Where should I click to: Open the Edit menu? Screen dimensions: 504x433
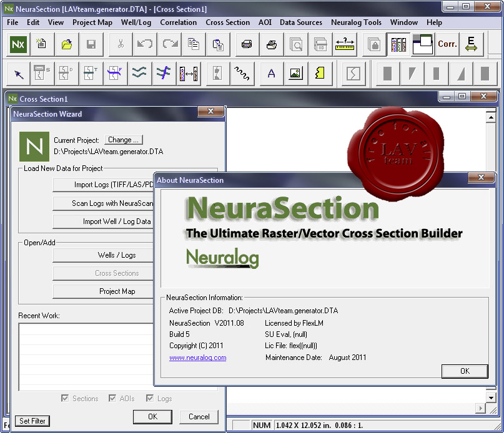(33, 22)
